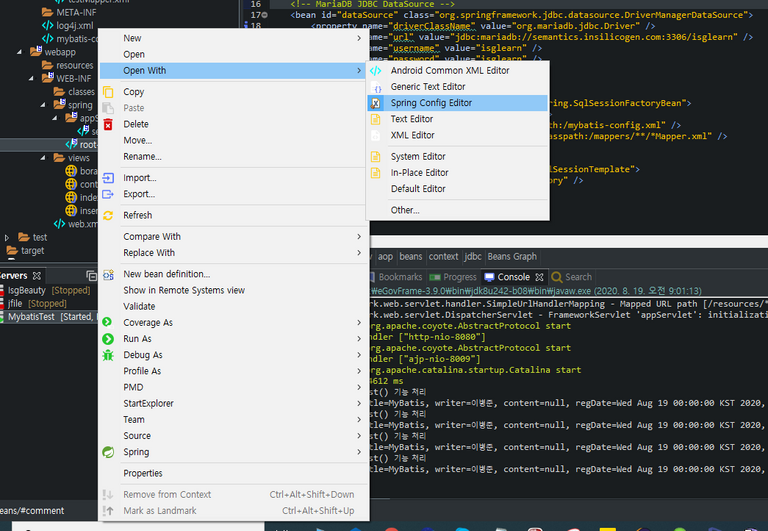768x531 pixels.
Task: Click the New bean definition icon
Action: click(x=108, y=274)
